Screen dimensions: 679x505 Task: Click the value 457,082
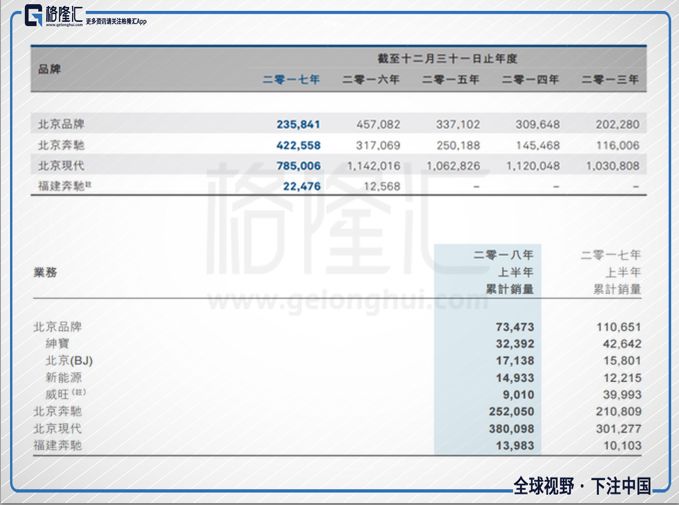tap(378, 125)
